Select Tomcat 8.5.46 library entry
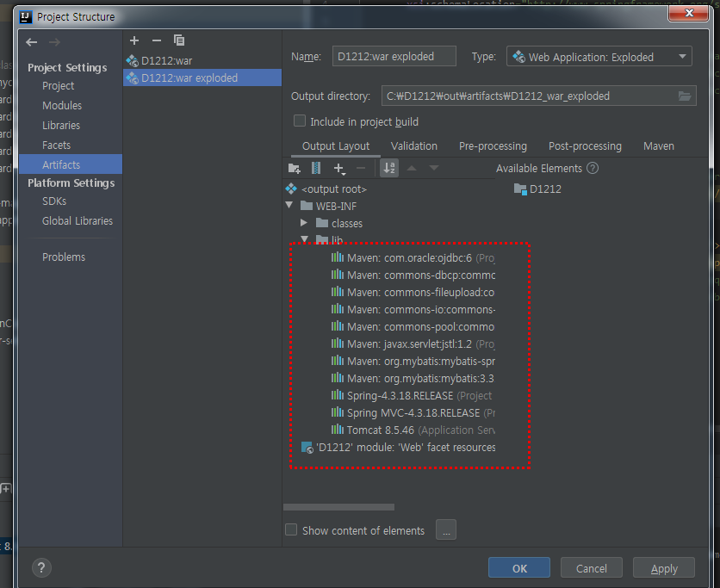The height and width of the screenshot is (588, 720). click(x=413, y=430)
